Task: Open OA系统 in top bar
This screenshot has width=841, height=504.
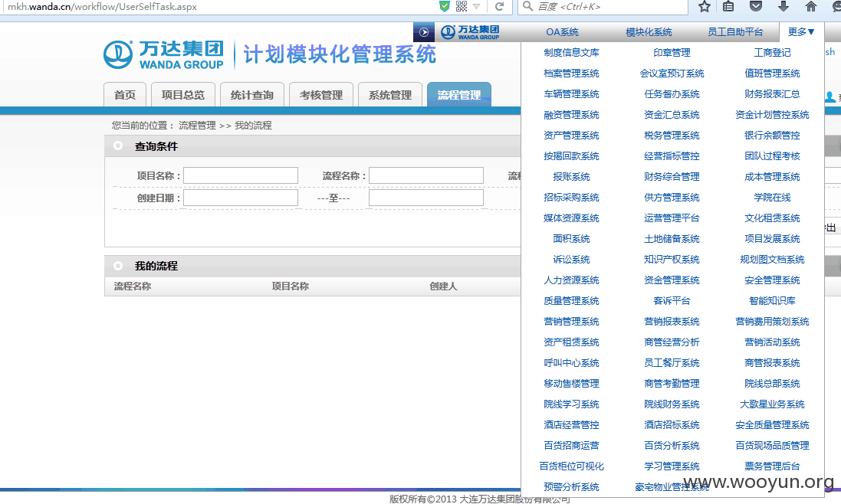Action: tap(562, 32)
